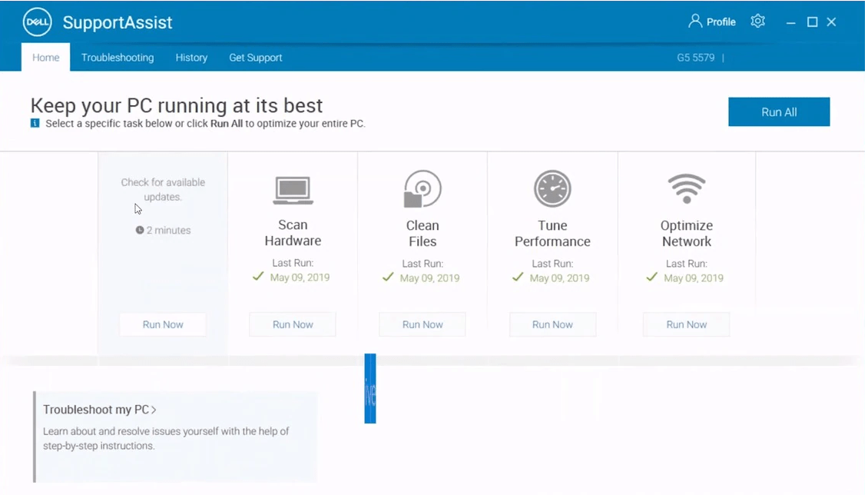Image resolution: width=868 pixels, height=495 pixels.
Task: Run Now under Check for available updates
Action: tap(163, 324)
